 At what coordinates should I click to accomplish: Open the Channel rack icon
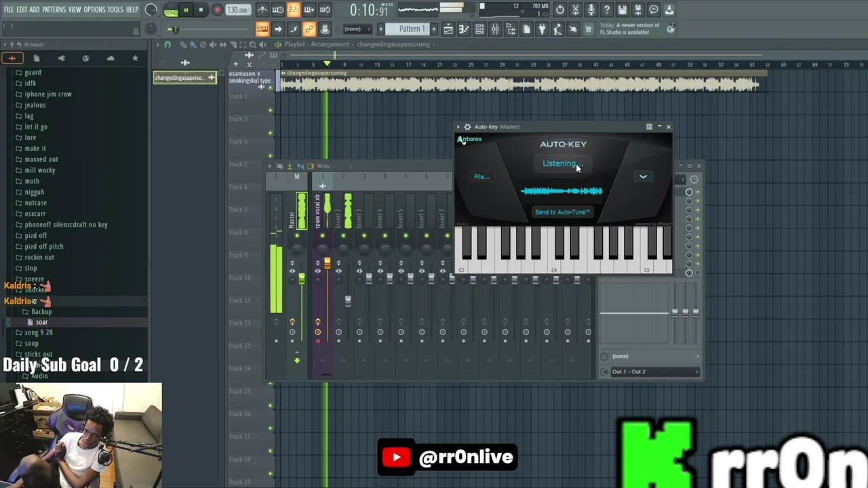pos(479,29)
